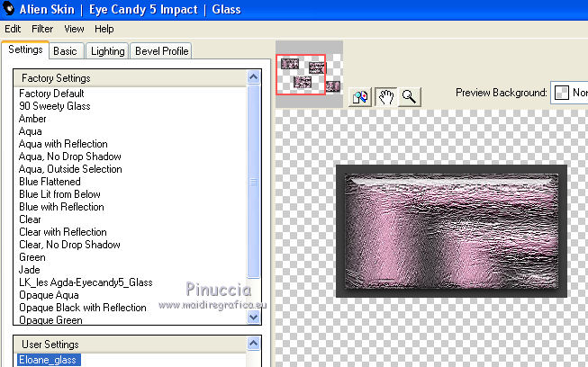588x367 pixels.
Task: Select Blue Lit from Below preset
Action: 59,194
